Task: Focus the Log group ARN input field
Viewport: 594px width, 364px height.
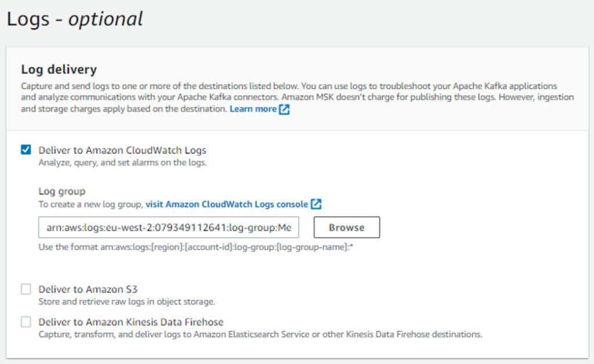Action: click(169, 227)
